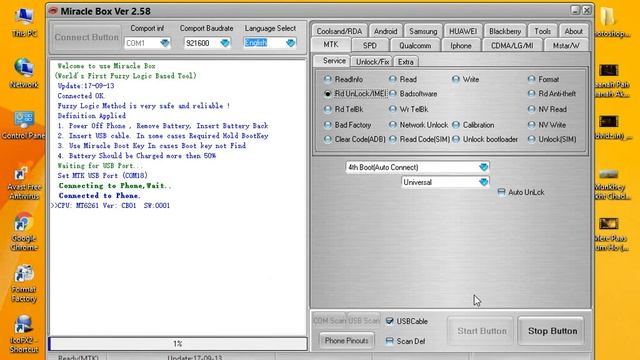Open the Iphone tab

coord(461,45)
